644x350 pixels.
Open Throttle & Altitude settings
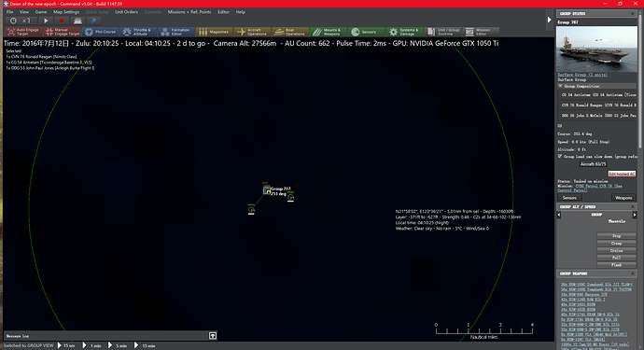click(x=138, y=32)
